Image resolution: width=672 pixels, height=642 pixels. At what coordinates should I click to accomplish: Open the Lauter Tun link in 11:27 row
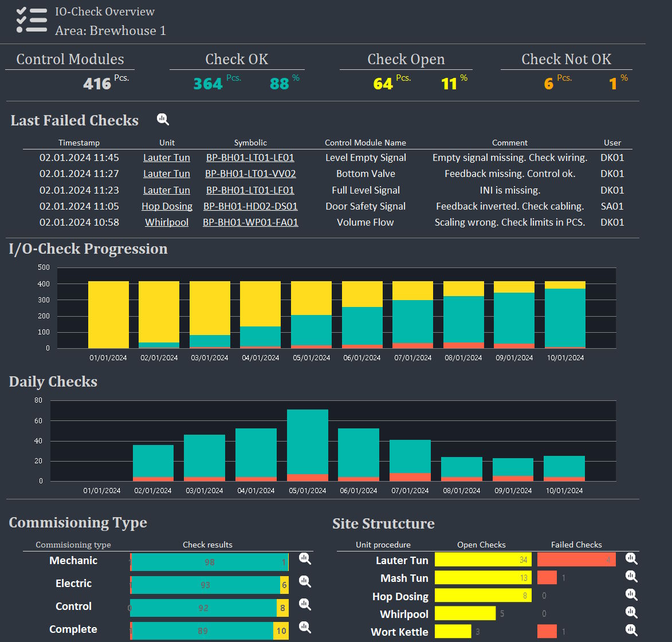coord(167,174)
